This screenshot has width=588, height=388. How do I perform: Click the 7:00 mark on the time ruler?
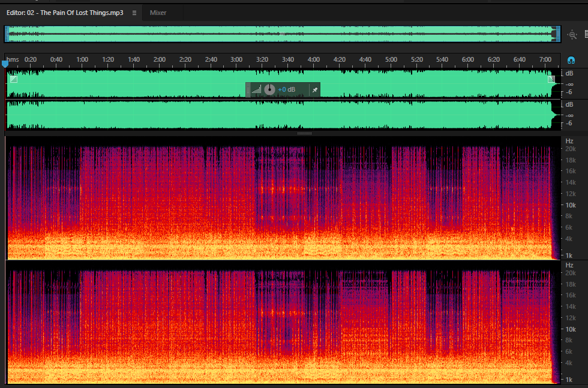(545, 59)
